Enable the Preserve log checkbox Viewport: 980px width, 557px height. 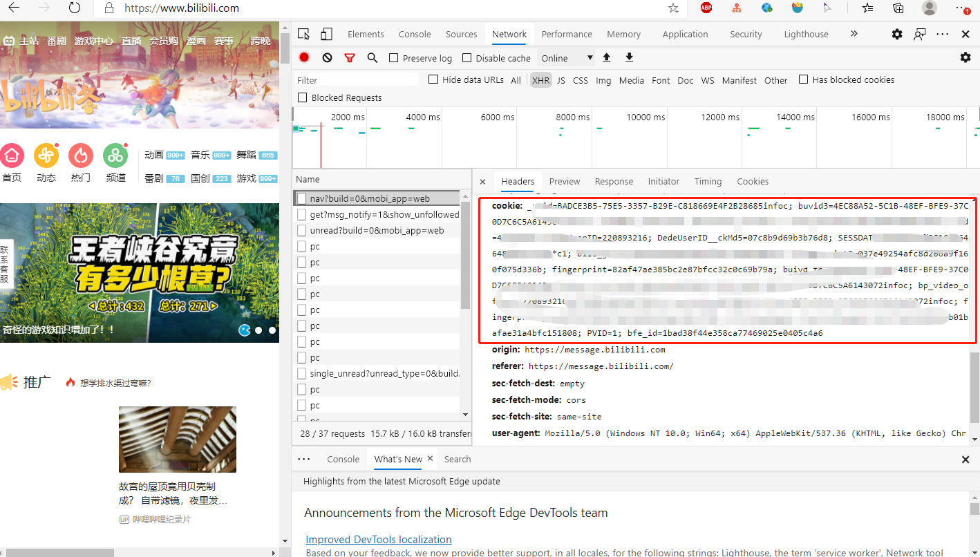(x=395, y=58)
